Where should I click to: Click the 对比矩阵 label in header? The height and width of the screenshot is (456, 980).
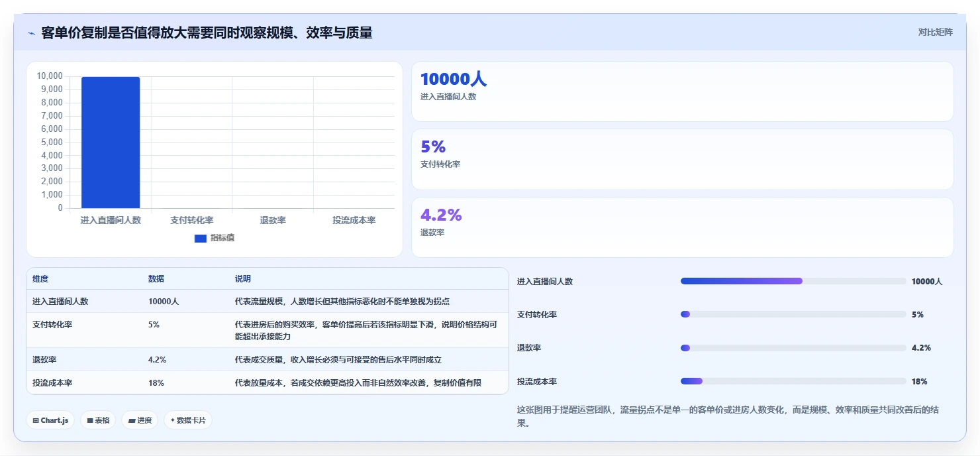click(x=935, y=32)
